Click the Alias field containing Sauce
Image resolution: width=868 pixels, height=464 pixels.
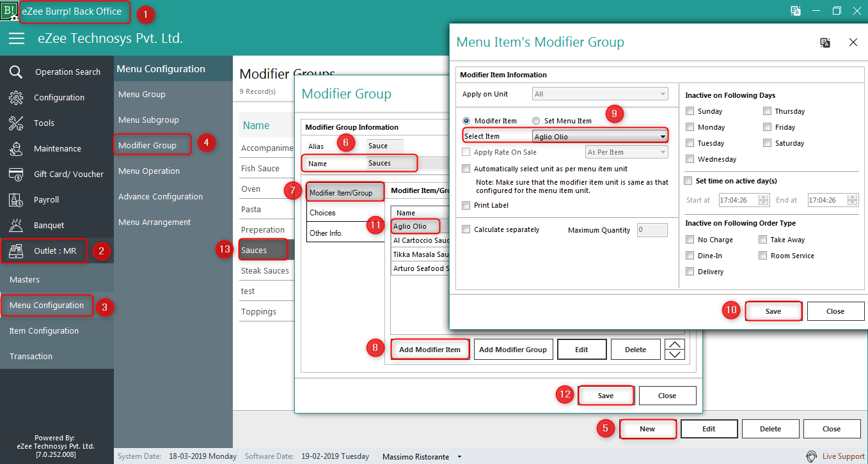coord(384,146)
